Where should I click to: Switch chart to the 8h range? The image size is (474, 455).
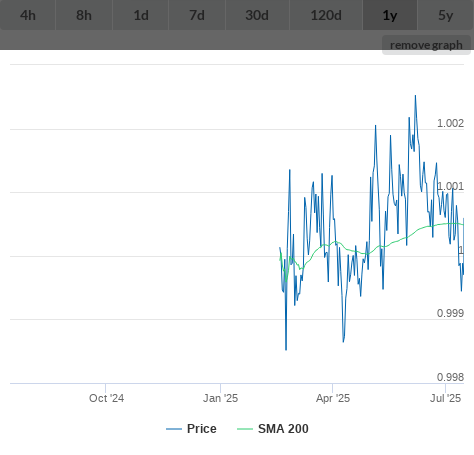tap(84, 15)
